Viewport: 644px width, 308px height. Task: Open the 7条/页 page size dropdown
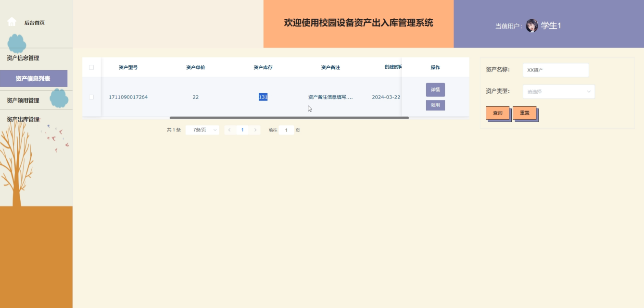pyautogui.click(x=202, y=130)
